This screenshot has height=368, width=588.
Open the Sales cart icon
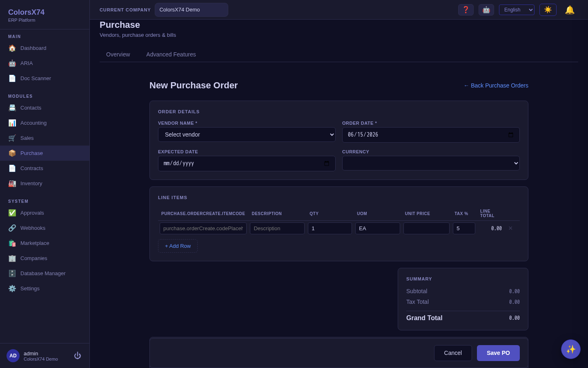12,138
